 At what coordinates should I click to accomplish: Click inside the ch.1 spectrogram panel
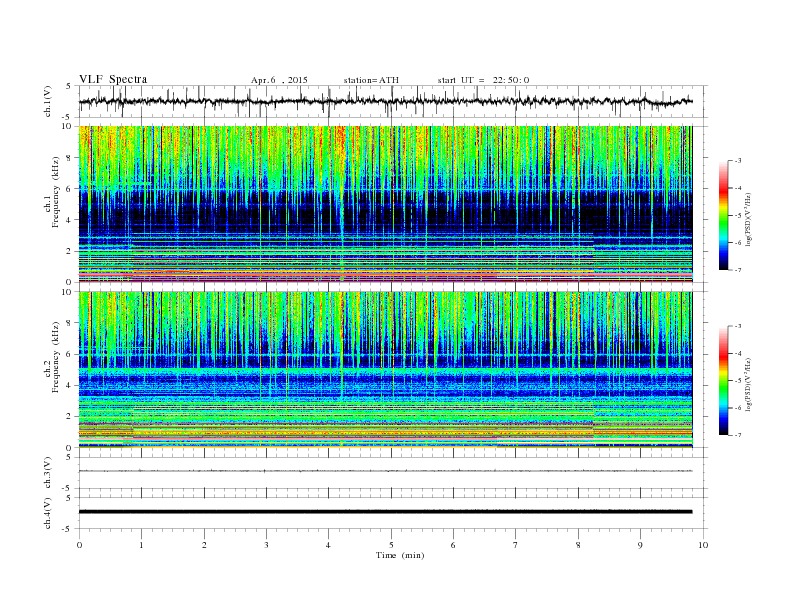tap(385, 204)
